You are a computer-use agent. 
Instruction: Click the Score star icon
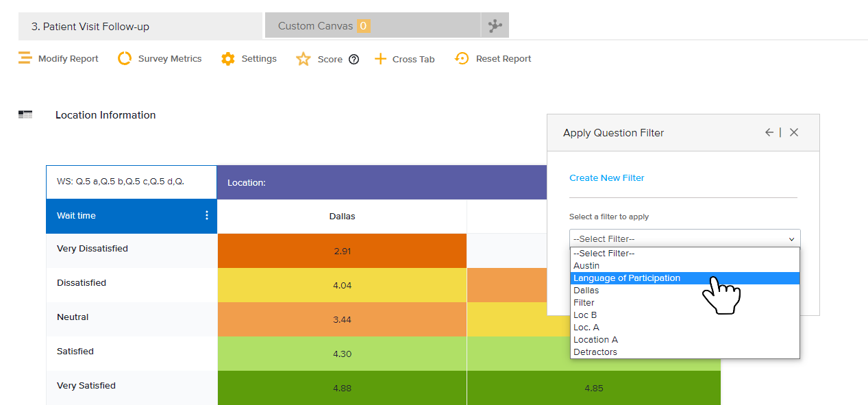303,60
